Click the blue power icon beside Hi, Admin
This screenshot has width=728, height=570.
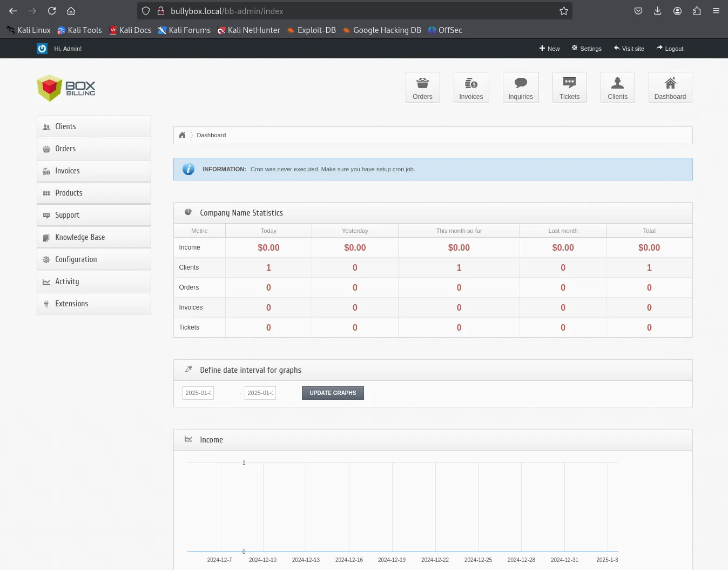click(42, 49)
